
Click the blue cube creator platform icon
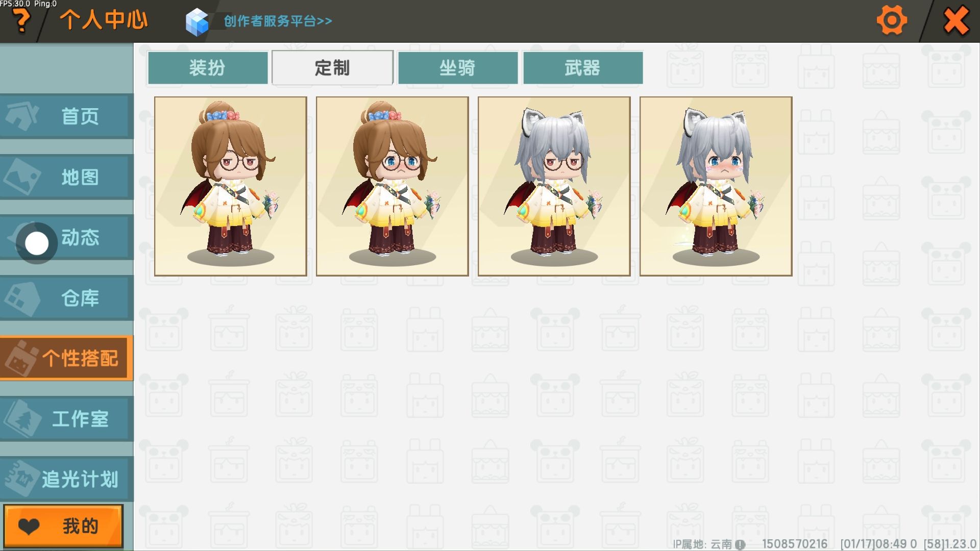197,22
